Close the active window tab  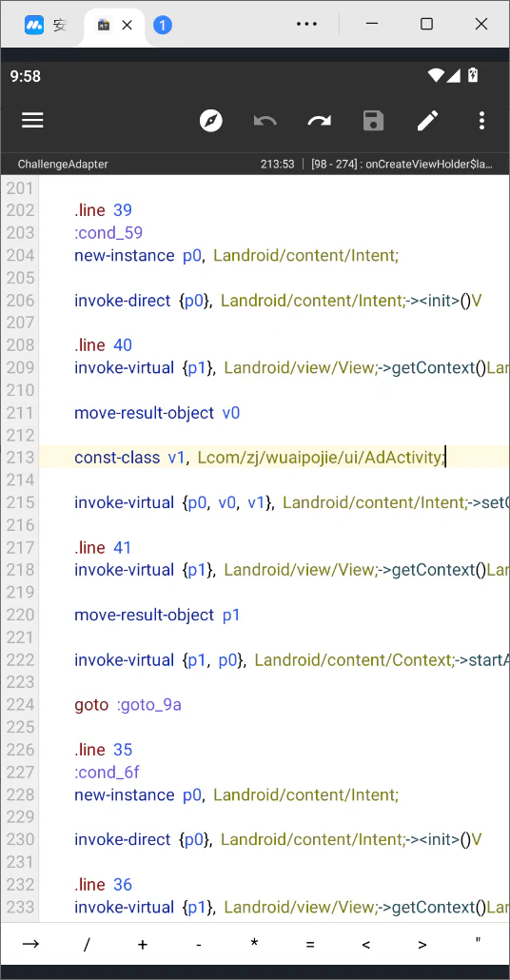(127, 25)
